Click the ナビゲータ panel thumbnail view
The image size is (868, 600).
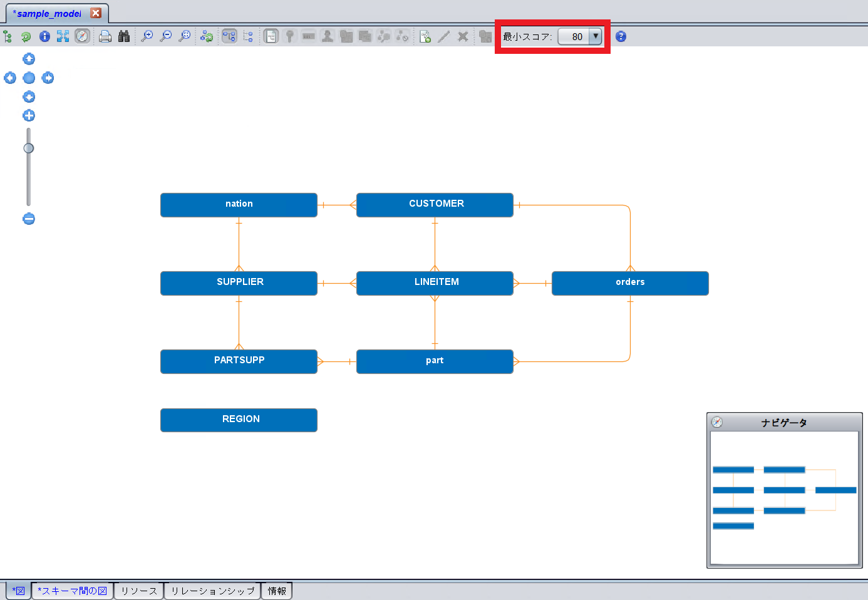point(784,497)
